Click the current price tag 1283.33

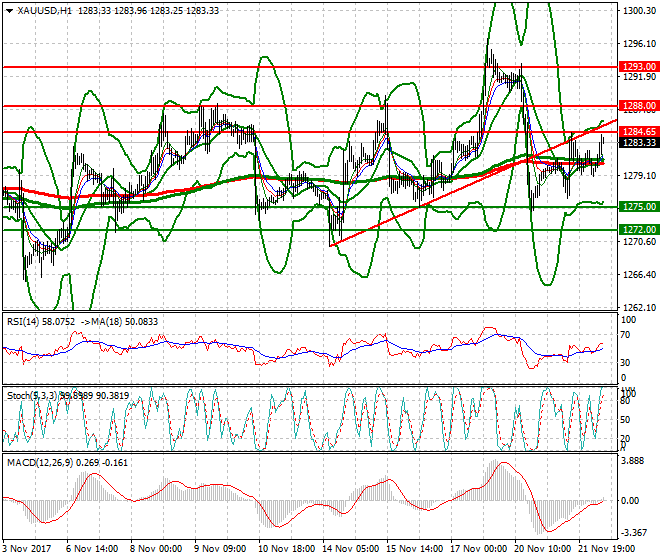[x=637, y=143]
